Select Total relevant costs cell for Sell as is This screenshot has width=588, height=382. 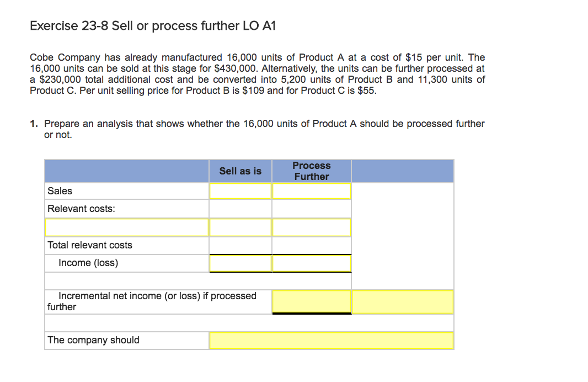coord(240,245)
